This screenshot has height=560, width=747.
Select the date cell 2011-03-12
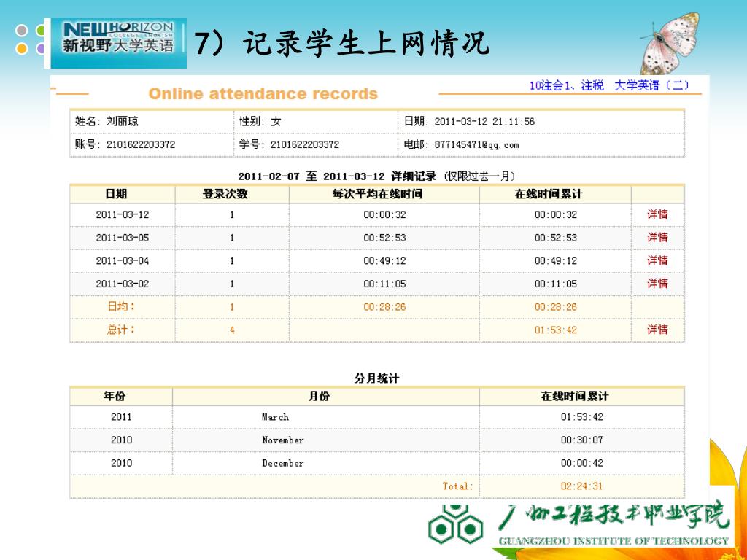pos(123,214)
